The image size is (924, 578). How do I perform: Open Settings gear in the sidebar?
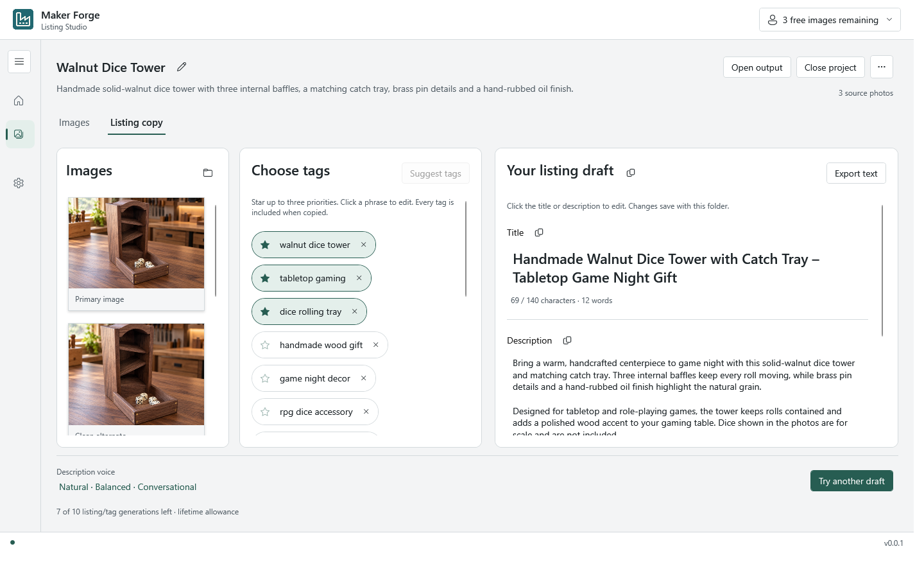(19, 183)
